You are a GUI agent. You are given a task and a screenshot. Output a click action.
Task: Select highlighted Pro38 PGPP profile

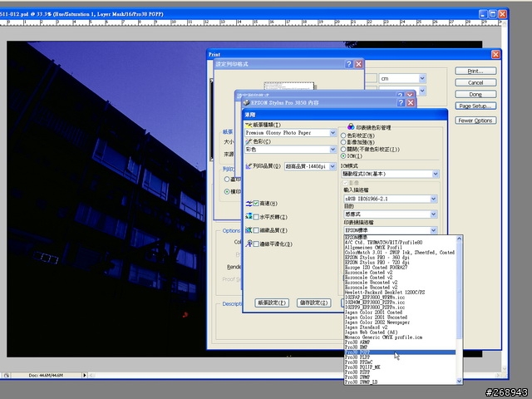400,352
